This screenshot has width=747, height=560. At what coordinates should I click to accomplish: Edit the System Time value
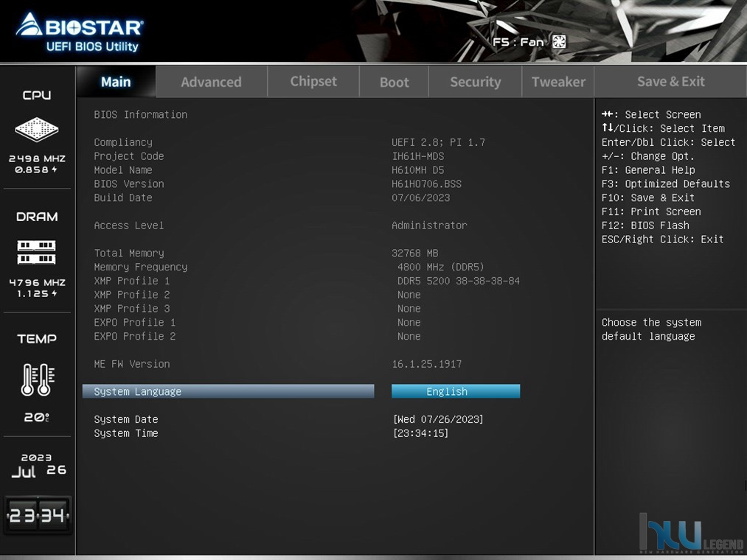coord(420,433)
